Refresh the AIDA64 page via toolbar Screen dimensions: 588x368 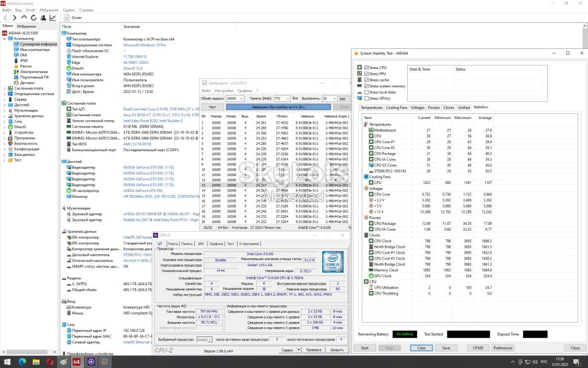[33, 18]
